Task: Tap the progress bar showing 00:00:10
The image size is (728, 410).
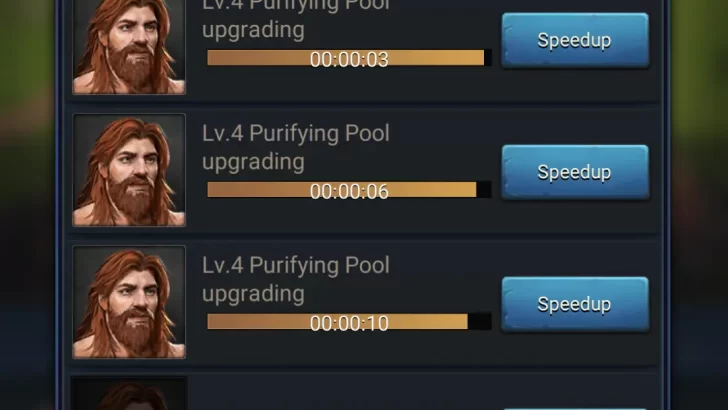Action: click(x=349, y=322)
